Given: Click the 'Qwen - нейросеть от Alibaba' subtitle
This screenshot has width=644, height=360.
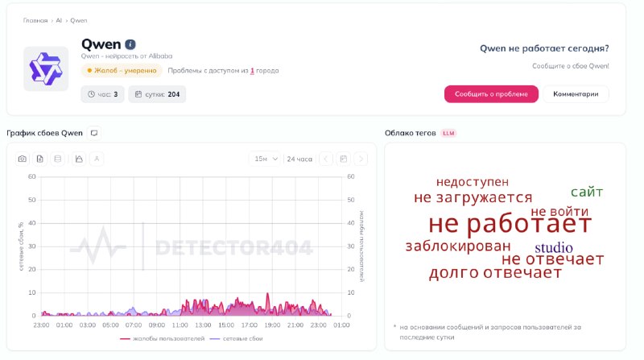Looking at the screenshot, I should [126, 56].
